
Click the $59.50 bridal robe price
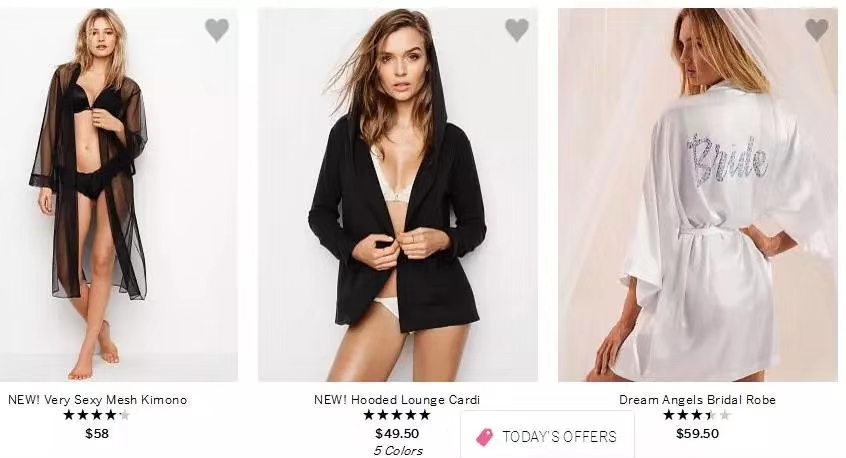[x=697, y=434]
